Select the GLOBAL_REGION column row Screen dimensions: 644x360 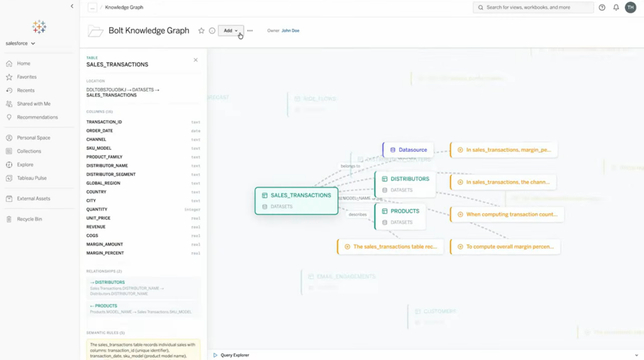tap(143, 183)
